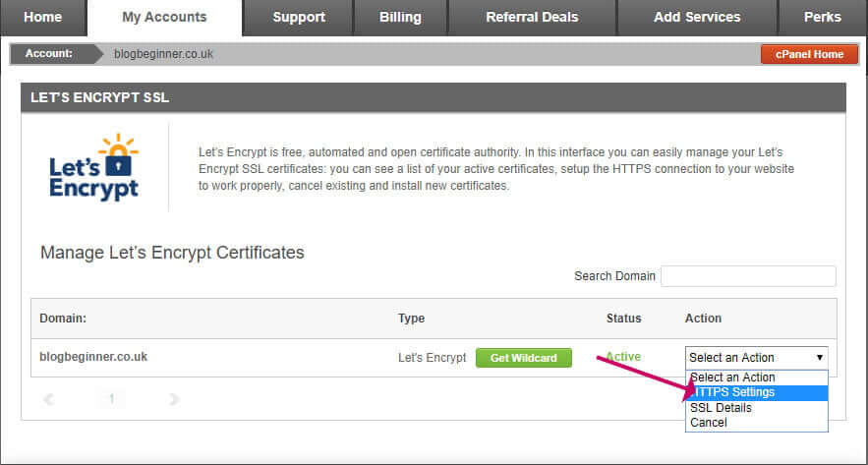Choose SSL Details from the dropdown list

tap(756, 408)
